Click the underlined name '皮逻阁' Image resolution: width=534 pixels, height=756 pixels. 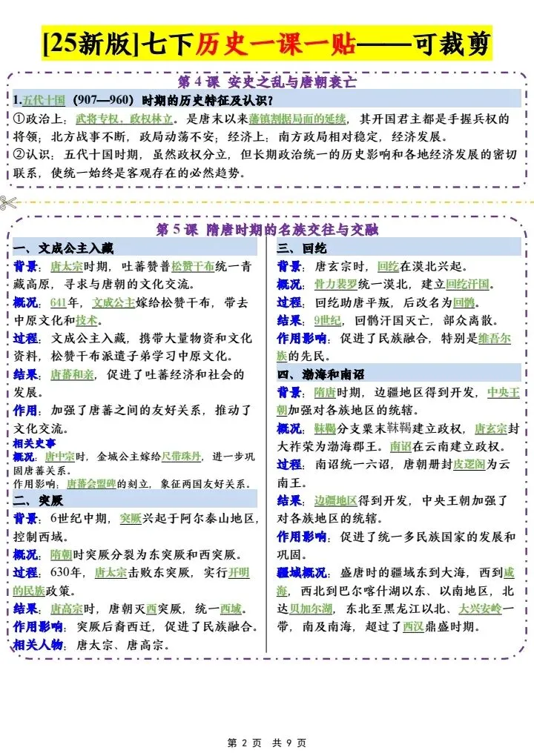coord(469,464)
